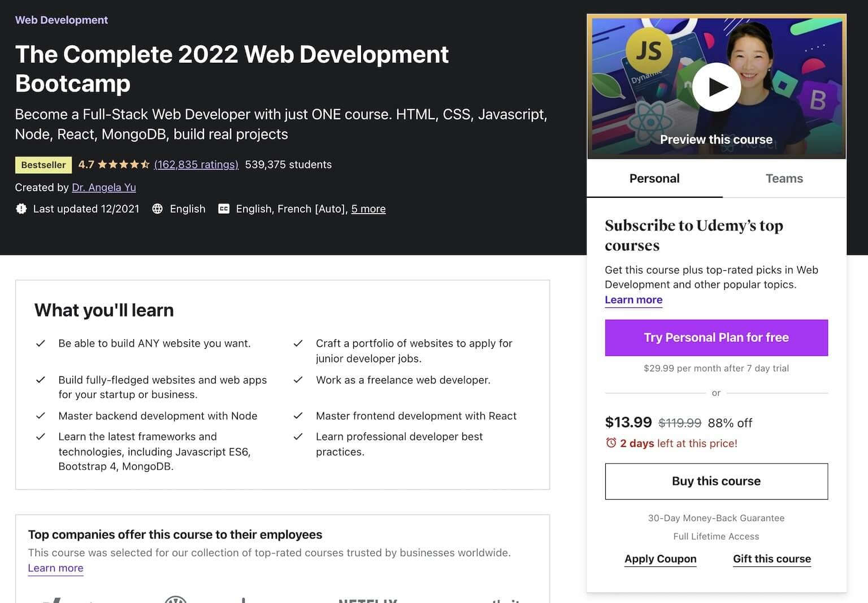Viewport: 868px width, 603px height.
Task: Click the 30-Day Money-Back Guarantee text
Action: (716, 518)
